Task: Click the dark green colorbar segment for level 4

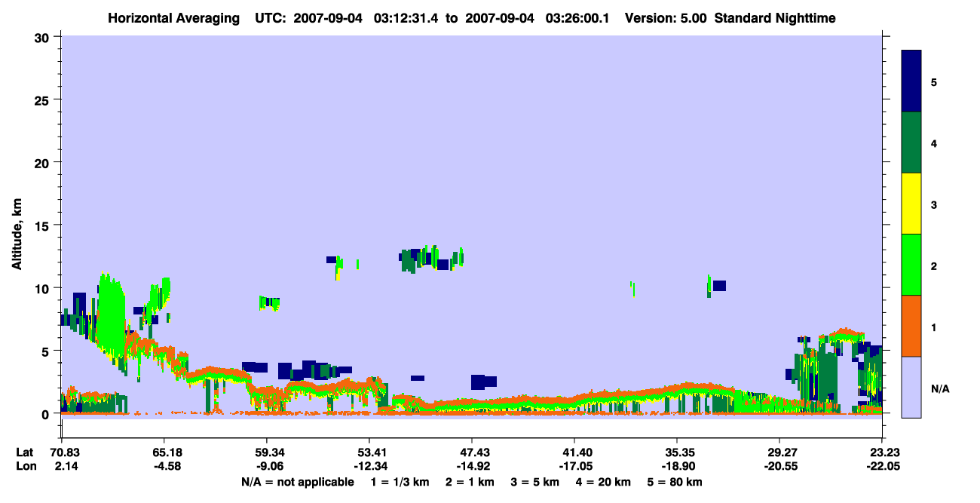Action: coord(911,143)
